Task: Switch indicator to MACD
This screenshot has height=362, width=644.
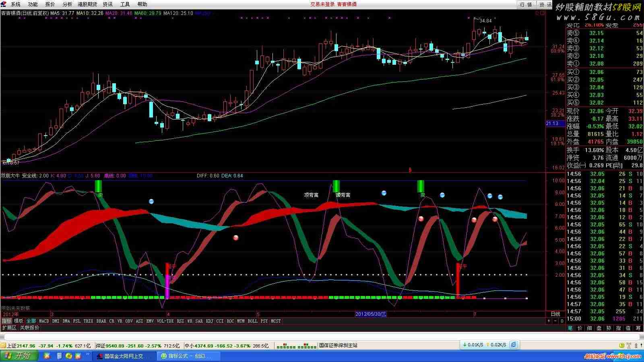Action: coord(44,321)
